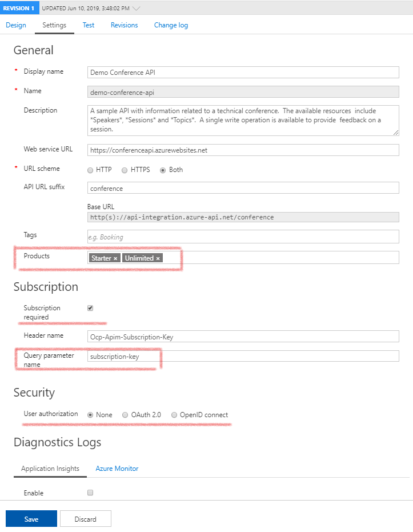
Task: Select HTTPS URL scheme
Action: coord(125,170)
